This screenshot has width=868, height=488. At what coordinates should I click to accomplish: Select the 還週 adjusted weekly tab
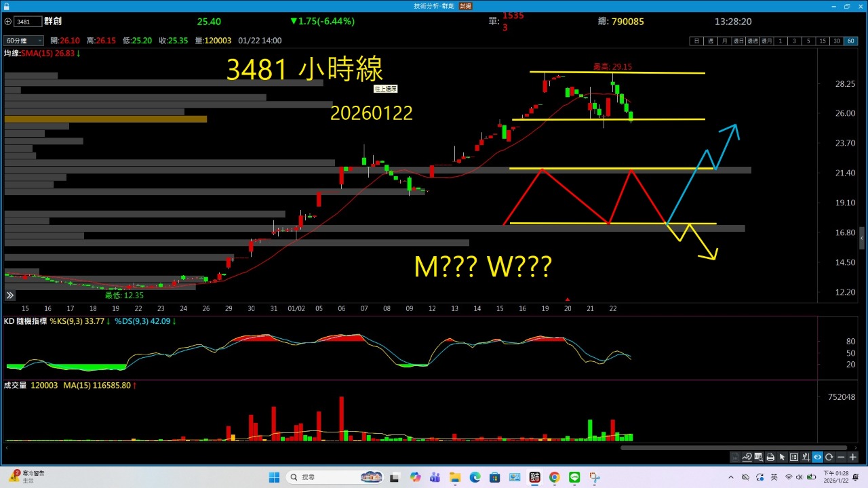tap(753, 41)
